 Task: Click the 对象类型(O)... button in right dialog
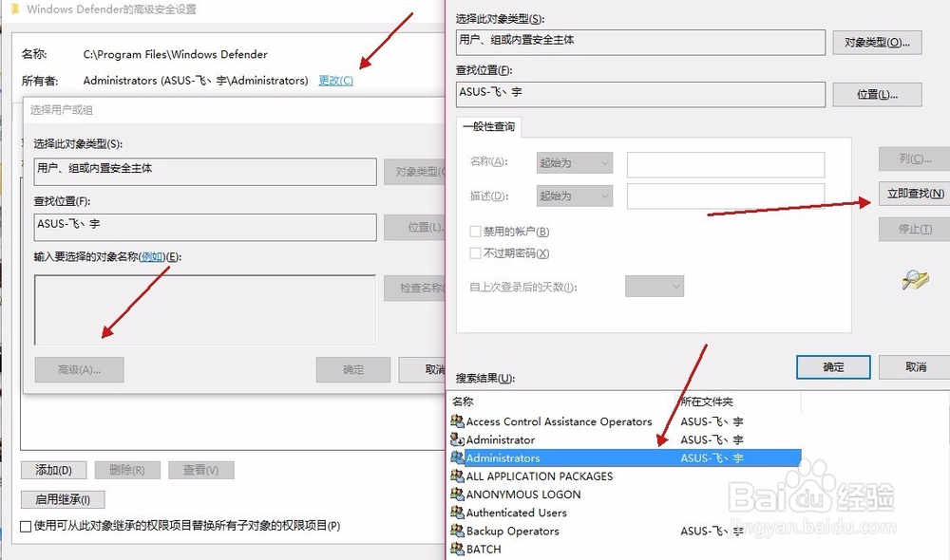pyautogui.click(x=877, y=43)
